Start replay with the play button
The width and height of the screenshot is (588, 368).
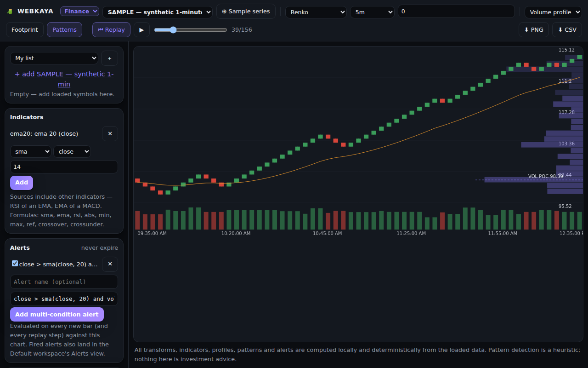coord(141,30)
